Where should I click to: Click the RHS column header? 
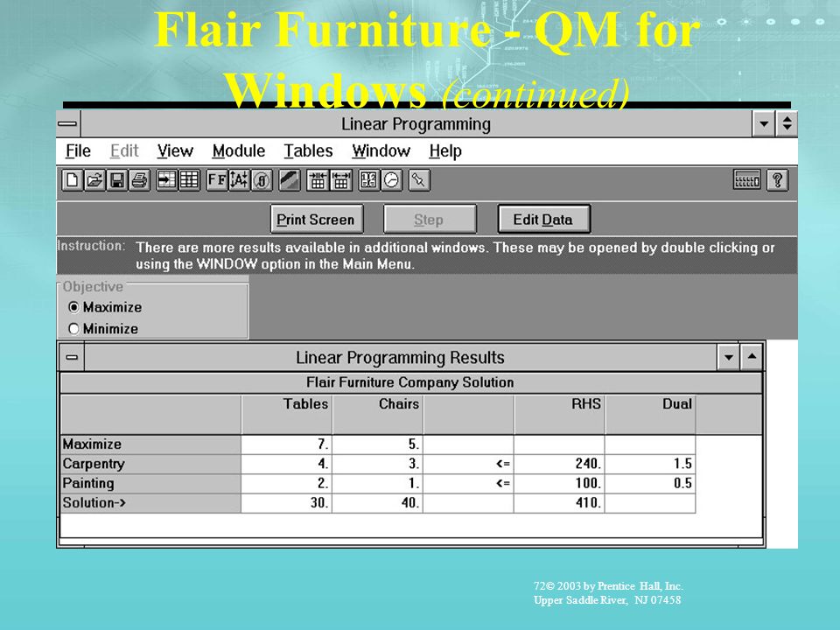point(560,415)
